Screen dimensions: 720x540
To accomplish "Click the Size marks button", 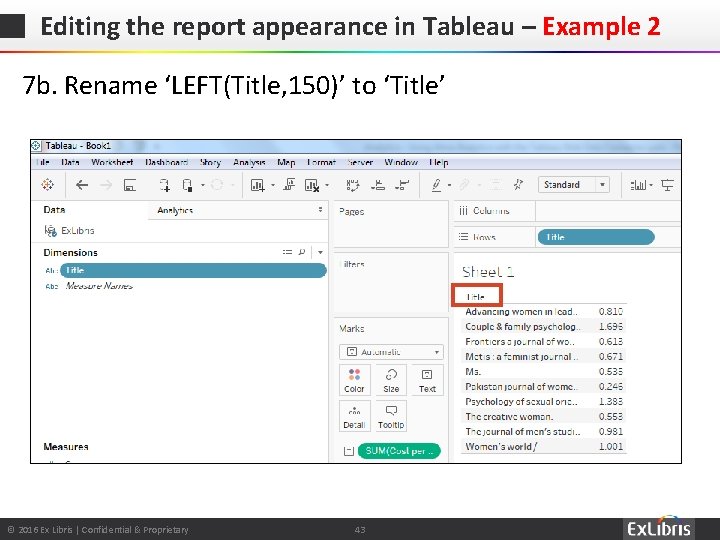I will [x=391, y=380].
